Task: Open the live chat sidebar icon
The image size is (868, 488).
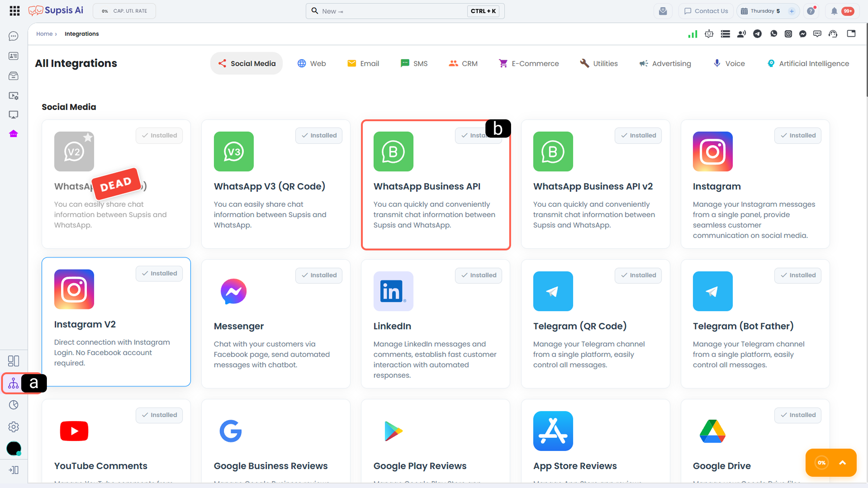Action: [x=14, y=36]
